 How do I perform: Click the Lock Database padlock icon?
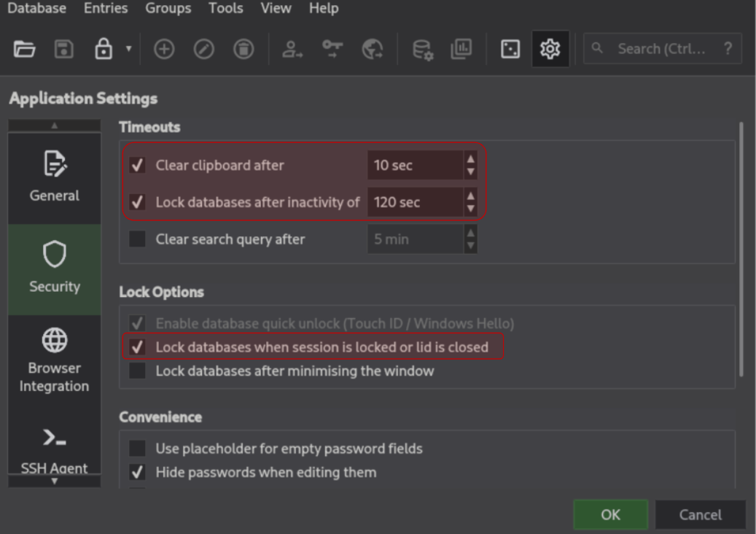point(104,50)
